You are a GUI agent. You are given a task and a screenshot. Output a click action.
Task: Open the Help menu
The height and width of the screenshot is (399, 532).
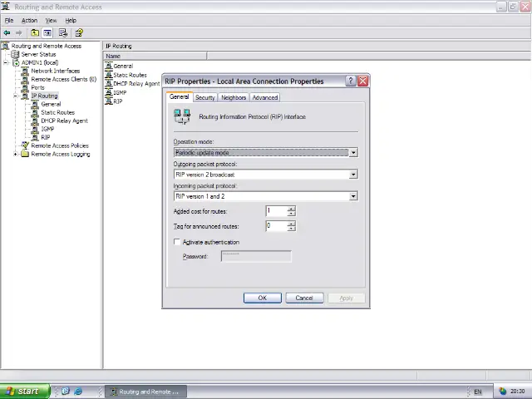pyautogui.click(x=71, y=20)
